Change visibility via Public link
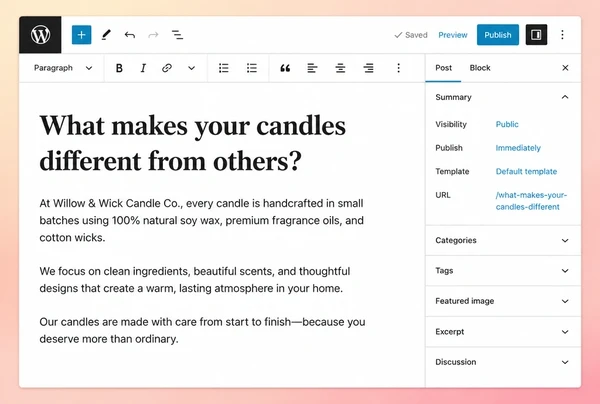 pos(507,124)
